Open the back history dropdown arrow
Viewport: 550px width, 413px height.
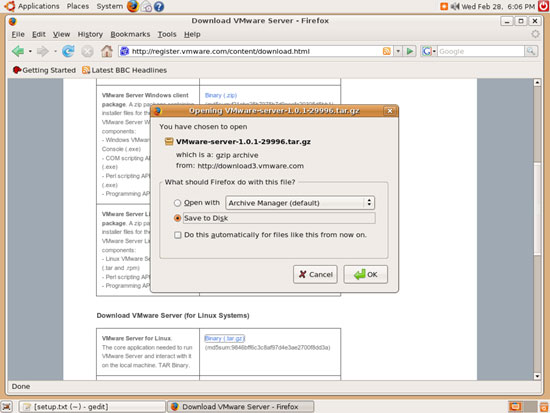point(30,51)
